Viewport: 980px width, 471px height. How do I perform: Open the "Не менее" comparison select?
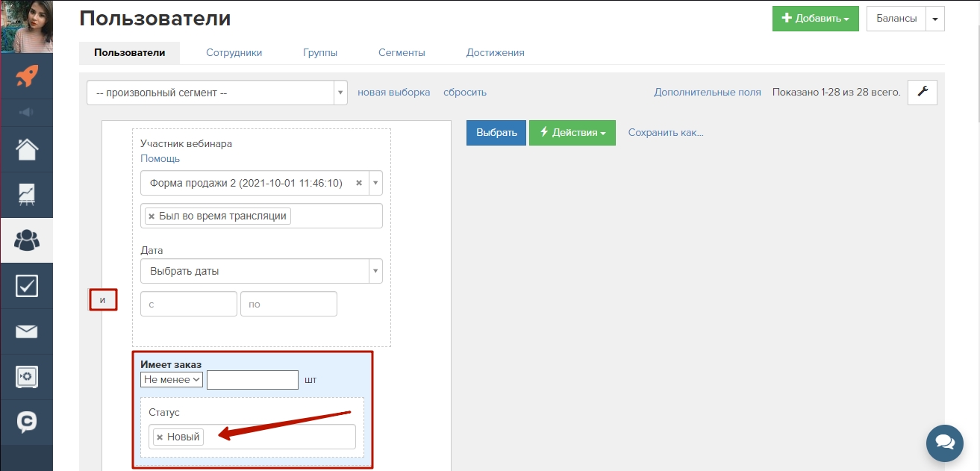pyautogui.click(x=172, y=380)
